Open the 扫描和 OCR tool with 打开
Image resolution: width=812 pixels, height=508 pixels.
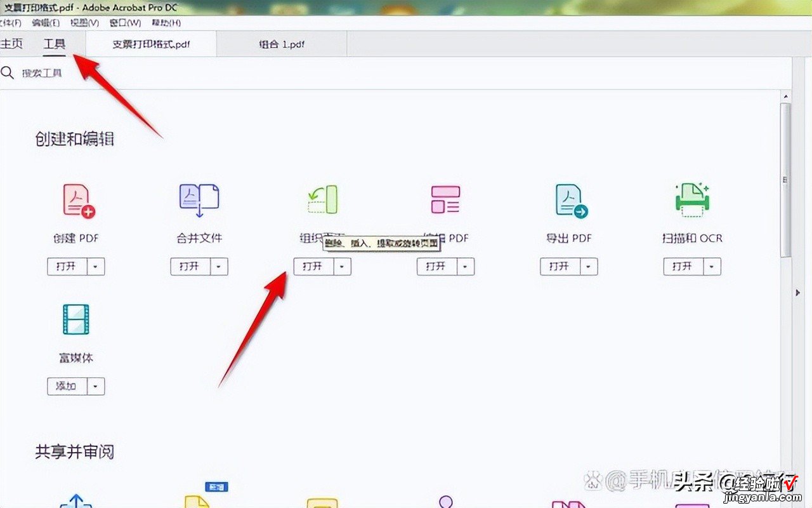coord(683,267)
